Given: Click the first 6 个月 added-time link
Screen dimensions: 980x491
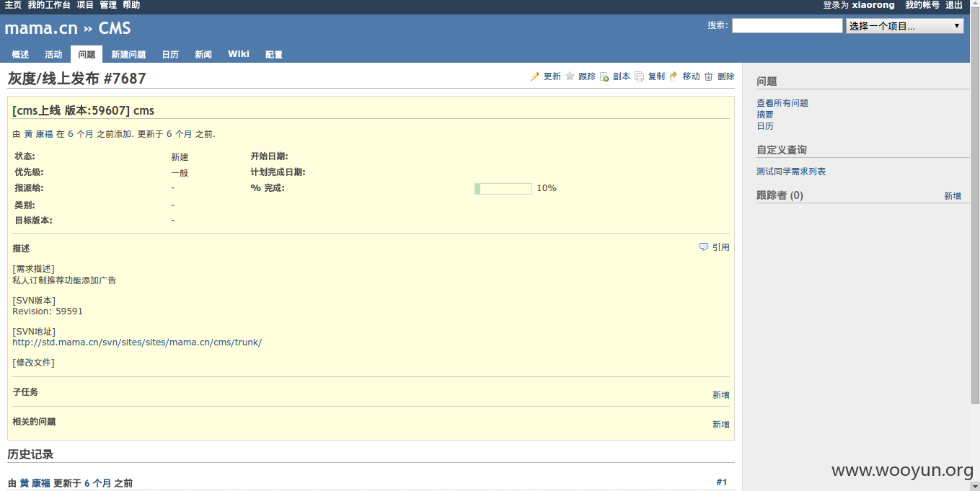Looking at the screenshot, I should click(81, 134).
